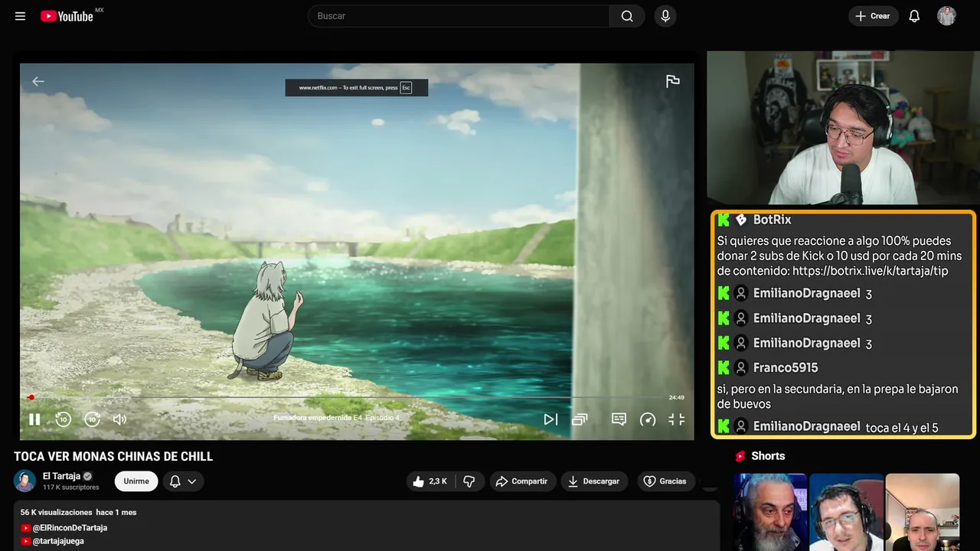Click the Netflix report flag icon
980x551 pixels.
coord(673,81)
